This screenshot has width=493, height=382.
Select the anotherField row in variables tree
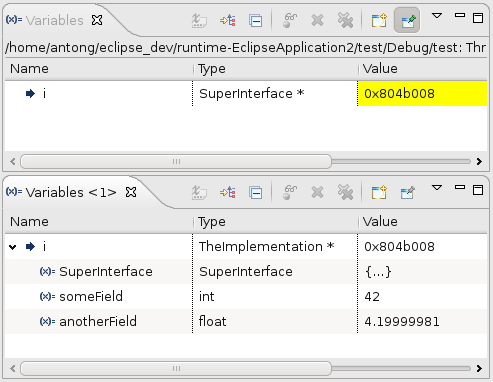point(246,322)
